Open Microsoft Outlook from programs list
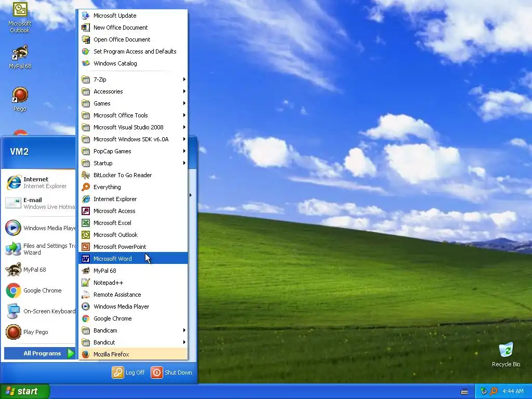 click(x=133, y=235)
